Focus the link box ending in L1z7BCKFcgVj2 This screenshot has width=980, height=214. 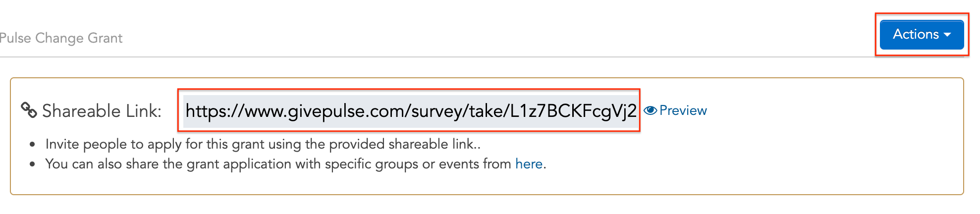coord(410,111)
